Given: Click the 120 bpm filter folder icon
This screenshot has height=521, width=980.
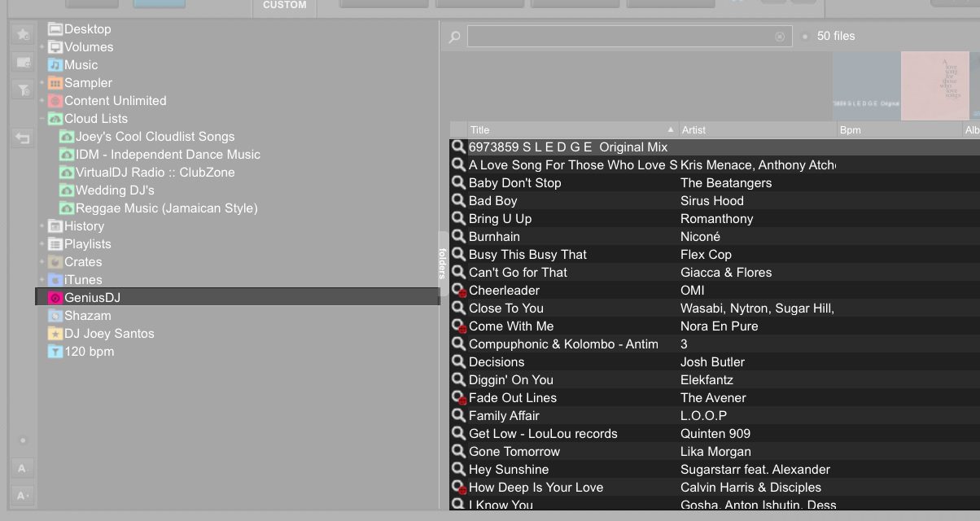Looking at the screenshot, I should pyautogui.click(x=55, y=352).
